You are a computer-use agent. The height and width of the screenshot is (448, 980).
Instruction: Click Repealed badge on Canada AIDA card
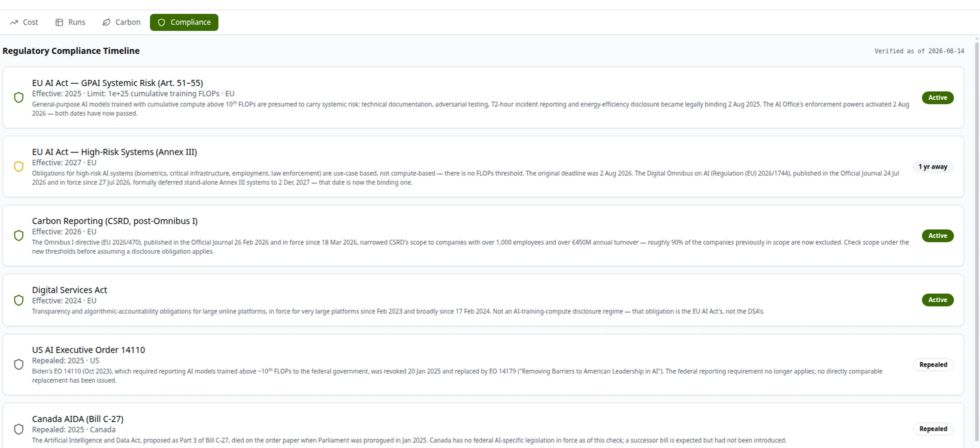(933, 429)
